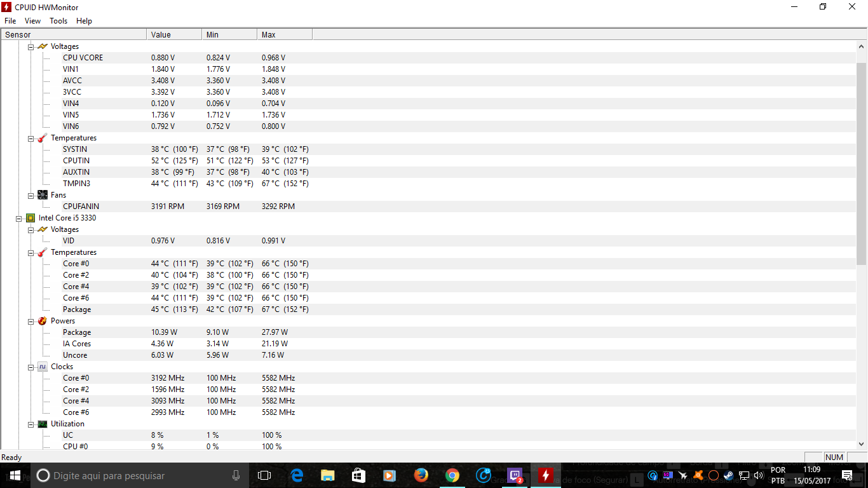This screenshot has width=868, height=488.
Task: Click the Min column header
Action: [x=229, y=35]
